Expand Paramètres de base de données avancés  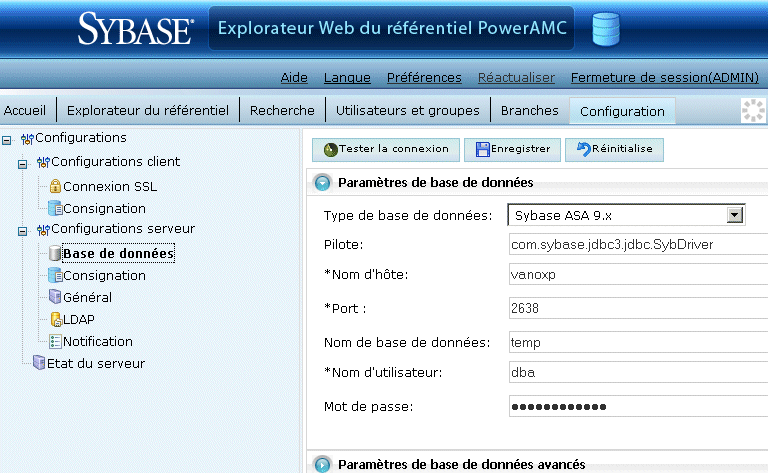(322, 464)
